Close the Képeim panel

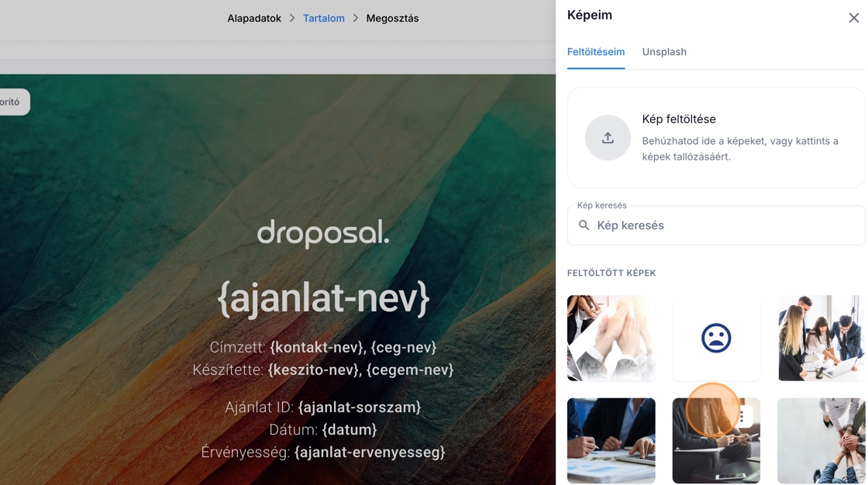[853, 18]
